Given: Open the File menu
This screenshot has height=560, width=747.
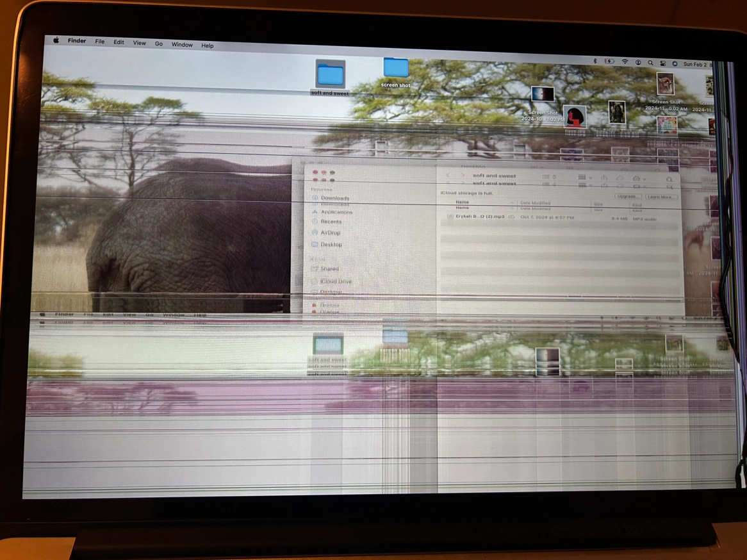Looking at the screenshot, I should click(x=99, y=42).
